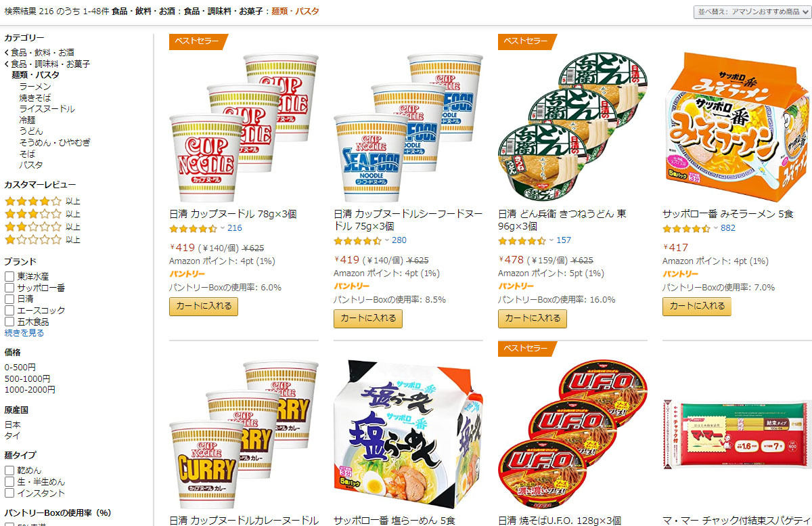Check the 東洋水産 brand filter
This screenshot has width=812, height=526.
9,276
